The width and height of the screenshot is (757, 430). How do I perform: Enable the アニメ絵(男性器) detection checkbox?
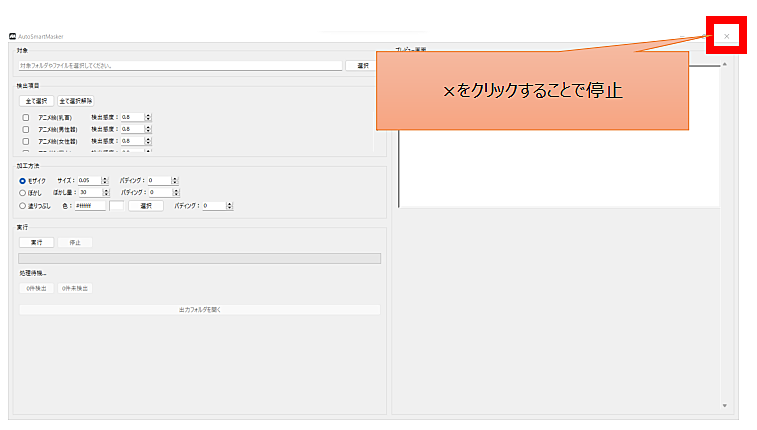pos(26,129)
